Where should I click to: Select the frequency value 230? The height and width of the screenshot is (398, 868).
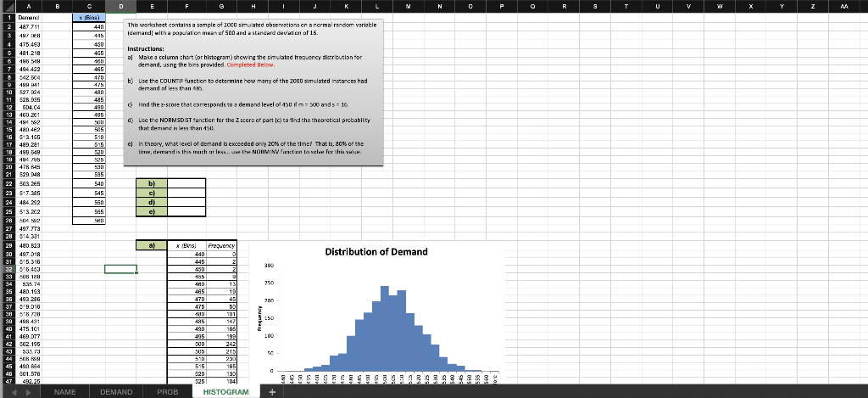coord(221,359)
